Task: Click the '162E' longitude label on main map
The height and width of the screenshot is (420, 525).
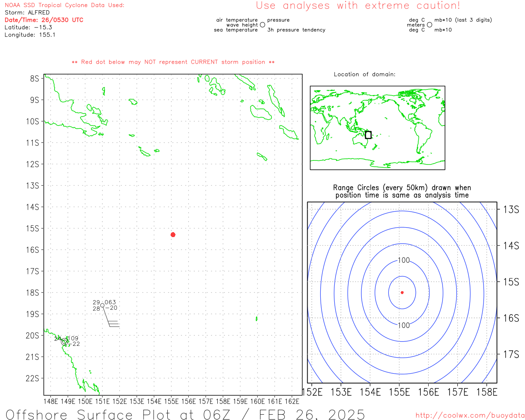Action: (292, 401)
